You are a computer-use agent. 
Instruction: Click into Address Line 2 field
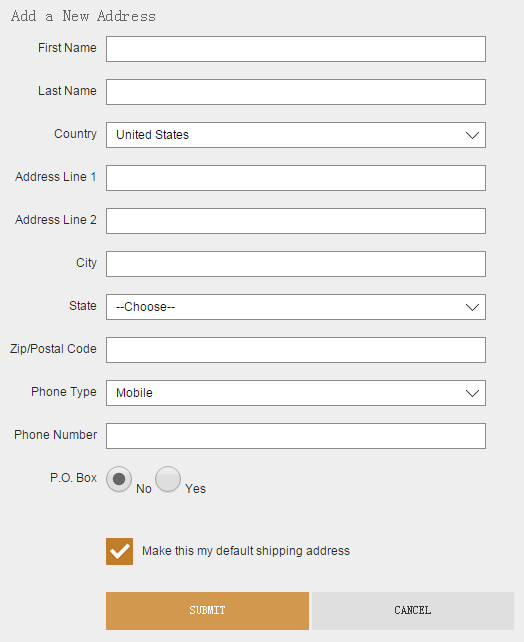coord(296,221)
